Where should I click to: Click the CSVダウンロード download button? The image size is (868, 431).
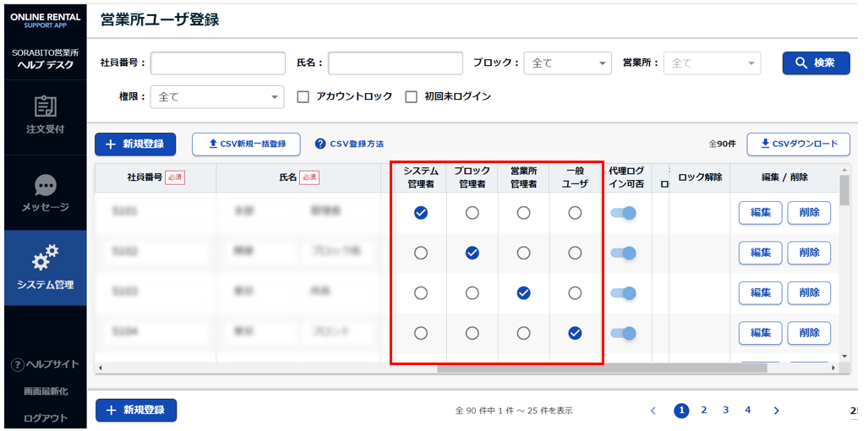pyautogui.click(x=799, y=145)
